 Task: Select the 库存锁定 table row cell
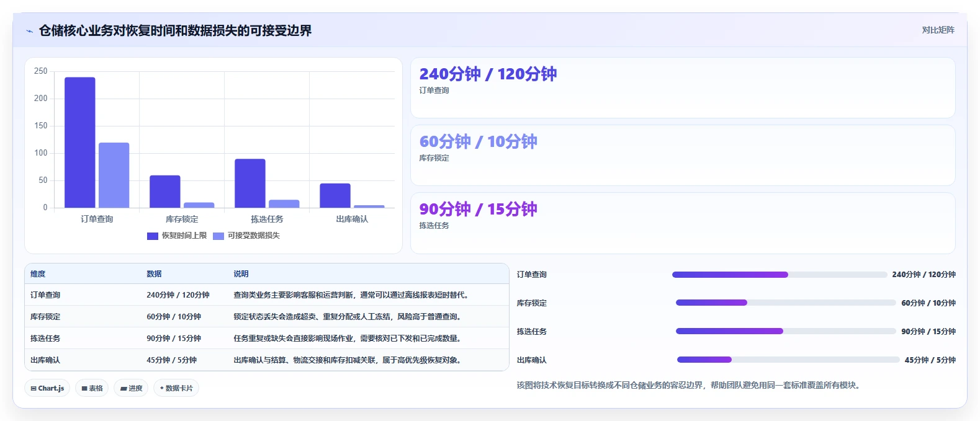click(x=45, y=317)
